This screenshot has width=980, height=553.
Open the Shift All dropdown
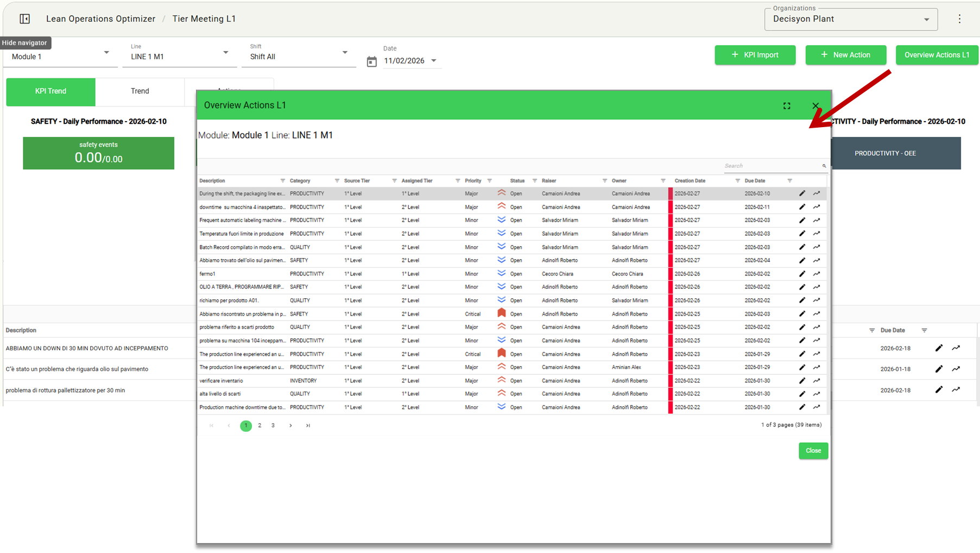tap(299, 56)
